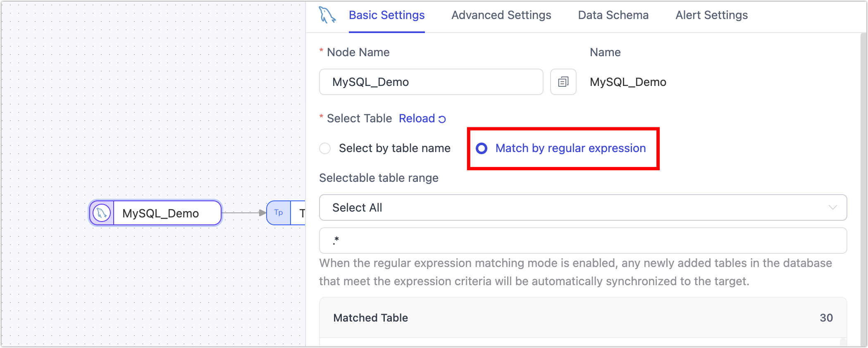Click inside the Node Name input showing MySQL_Demo
Viewport: 868px width, 348px height.
click(x=431, y=82)
